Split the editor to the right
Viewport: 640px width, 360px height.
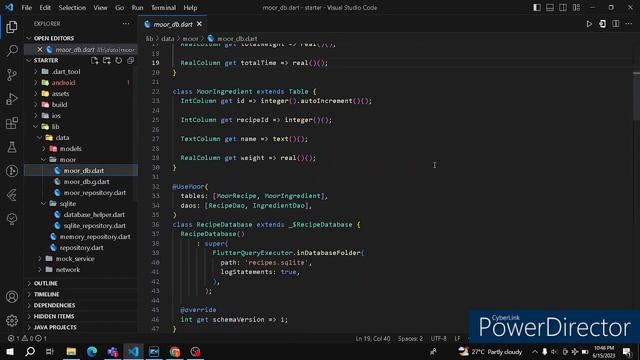(x=616, y=24)
